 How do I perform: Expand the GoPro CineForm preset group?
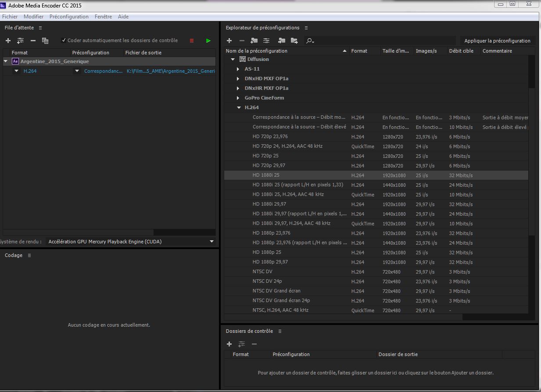tap(238, 98)
